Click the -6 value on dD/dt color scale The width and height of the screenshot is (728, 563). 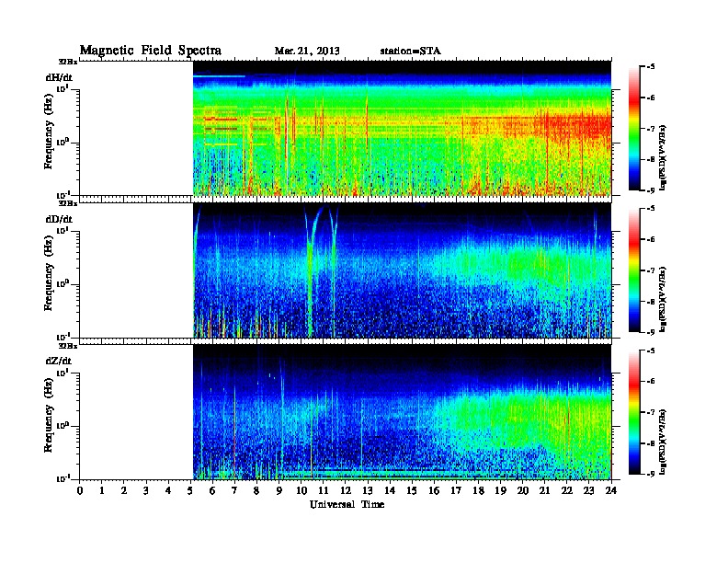click(x=651, y=239)
